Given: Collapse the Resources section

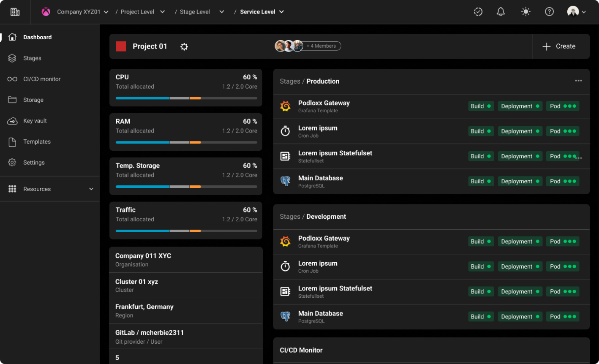Looking at the screenshot, I should pos(91,189).
